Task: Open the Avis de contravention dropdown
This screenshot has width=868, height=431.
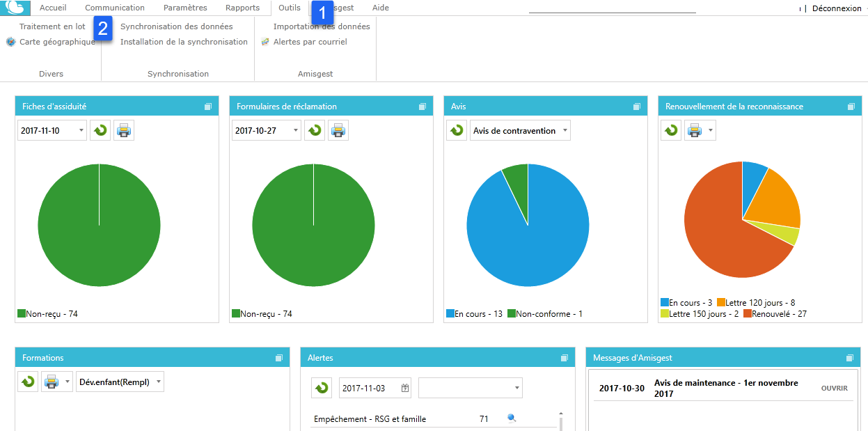Action: tap(520, 130)
